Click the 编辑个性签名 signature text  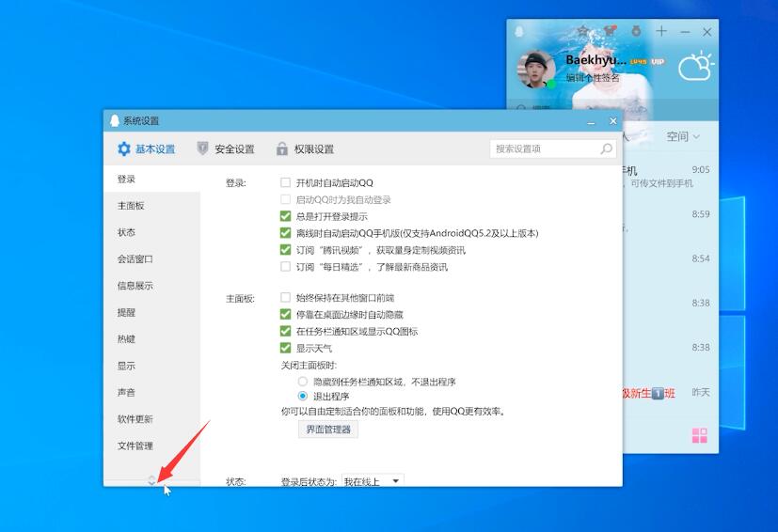(x=593, y=78)
